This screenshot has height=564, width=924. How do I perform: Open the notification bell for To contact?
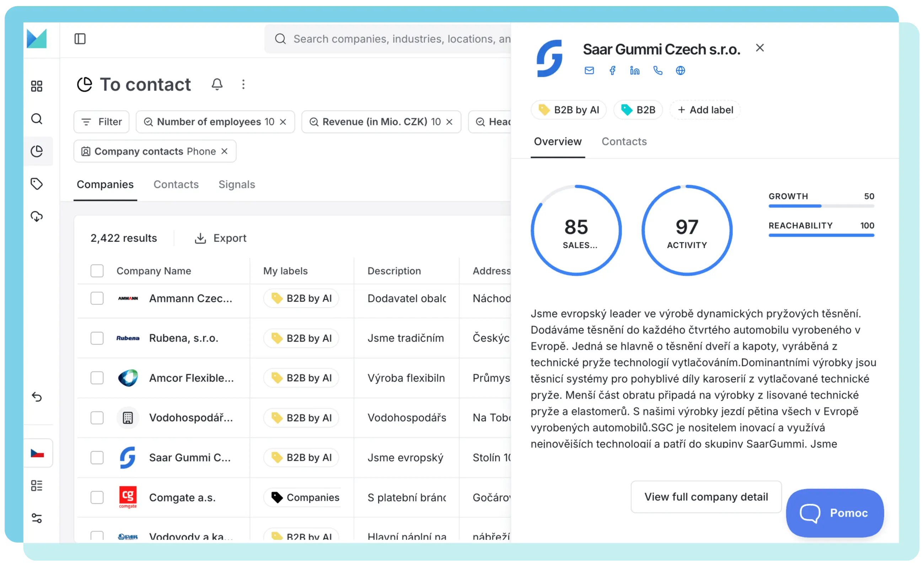[217, 84]
